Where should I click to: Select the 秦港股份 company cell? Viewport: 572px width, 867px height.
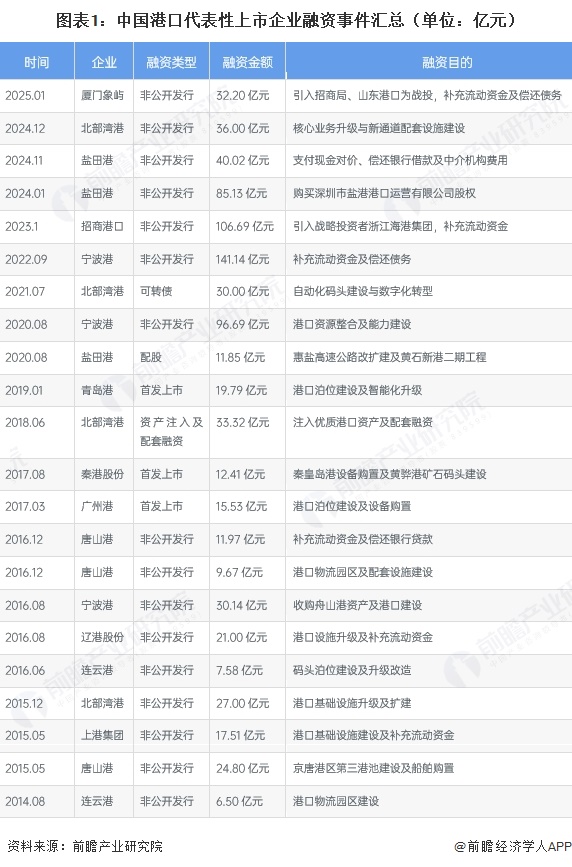[102, 474]
